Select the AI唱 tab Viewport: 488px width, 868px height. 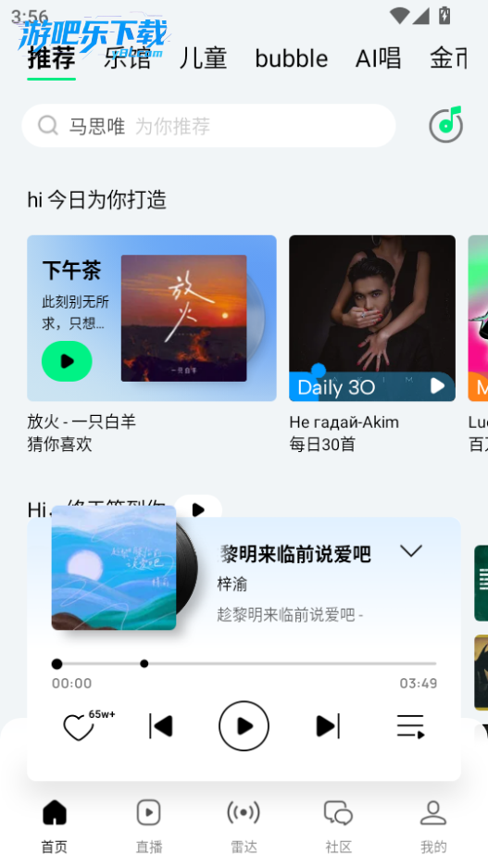(x=379, y=58)
